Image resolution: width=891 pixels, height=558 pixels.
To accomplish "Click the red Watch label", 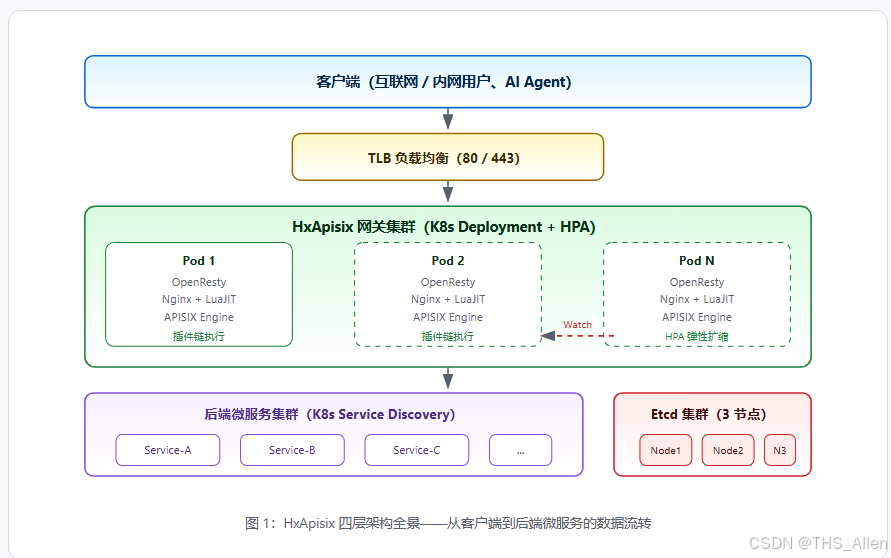I will click(577, 324).
